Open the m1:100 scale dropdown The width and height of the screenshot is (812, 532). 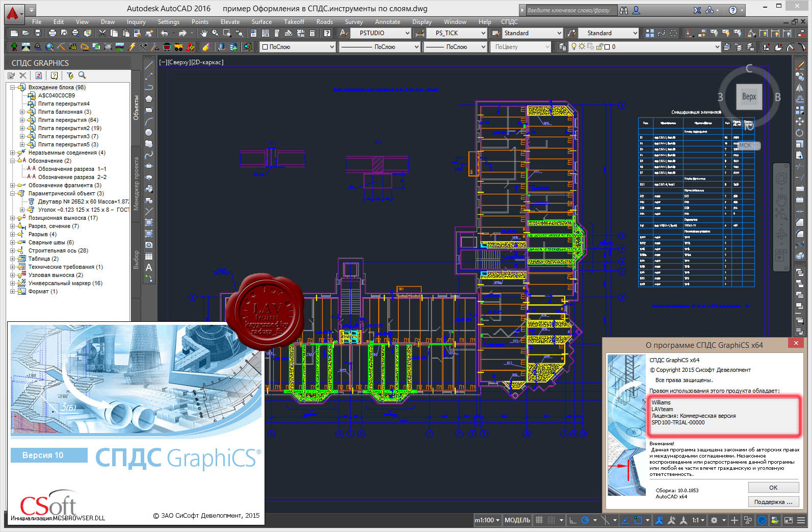click(x=487, y=520)
